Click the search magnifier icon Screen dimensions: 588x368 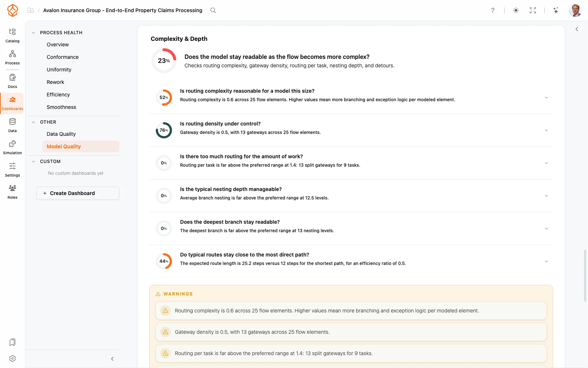[213, 10]
